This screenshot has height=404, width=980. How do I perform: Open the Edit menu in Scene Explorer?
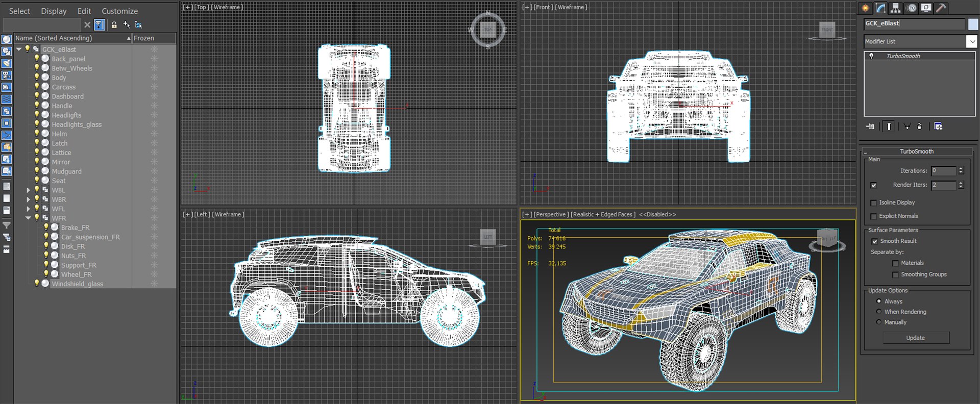[84, 11]
